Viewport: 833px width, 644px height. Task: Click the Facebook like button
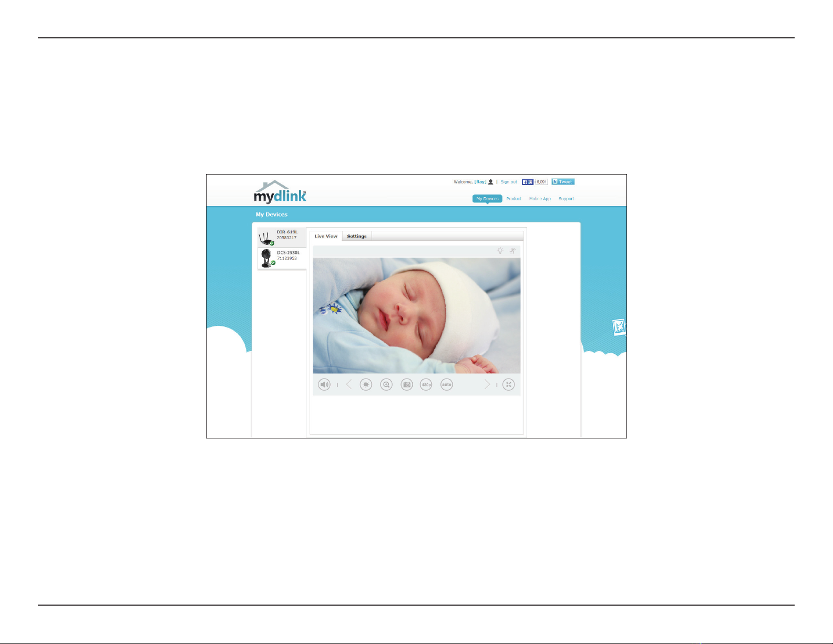[x=528, y=182]
